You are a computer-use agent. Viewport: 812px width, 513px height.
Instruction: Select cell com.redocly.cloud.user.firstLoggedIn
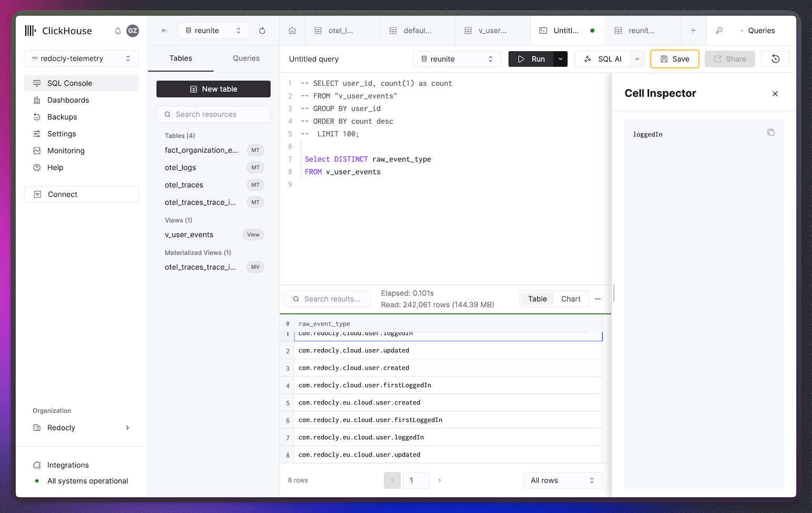coord(448,385)
